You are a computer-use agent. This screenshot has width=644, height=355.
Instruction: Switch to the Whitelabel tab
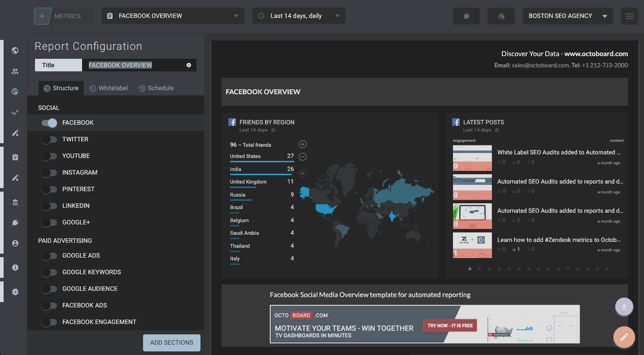(x=109, y=88)
